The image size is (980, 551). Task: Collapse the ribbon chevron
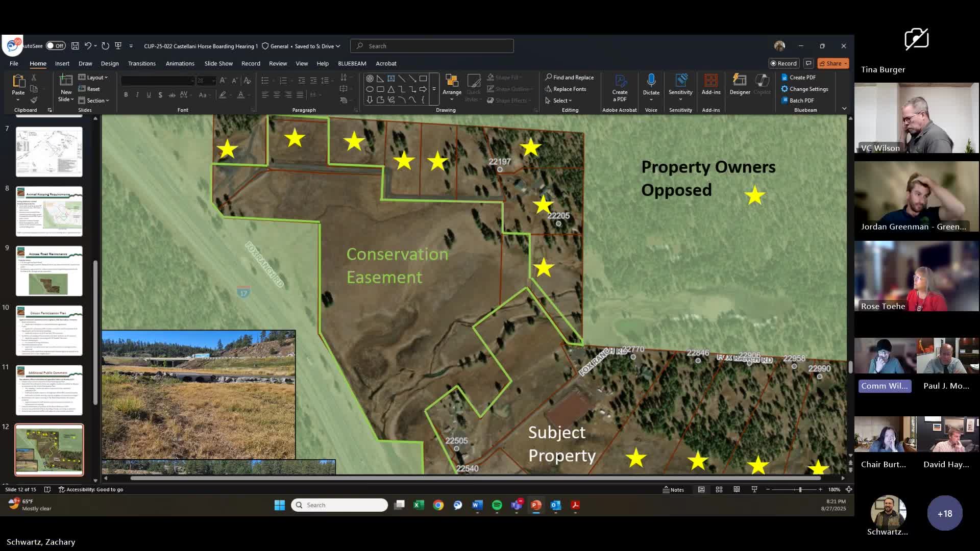844,109
